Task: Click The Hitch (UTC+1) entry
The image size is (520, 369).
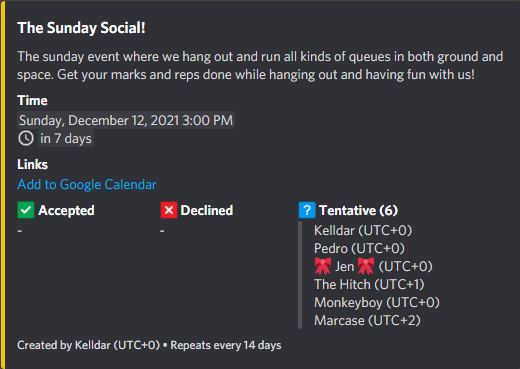Action: [x=369, y=285]
